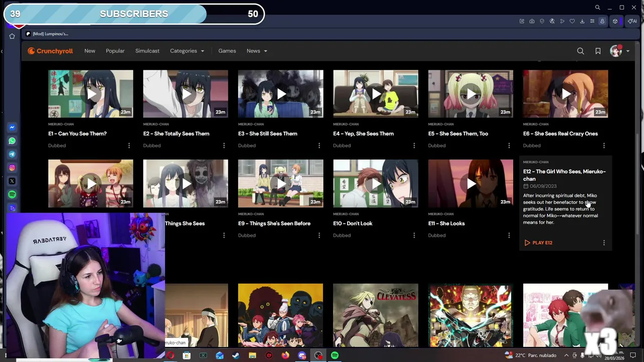Screen dimensions: 644x362
Task: Select the [Mod] Lumpinou's browser tab
Action: [x=47, y=34]
